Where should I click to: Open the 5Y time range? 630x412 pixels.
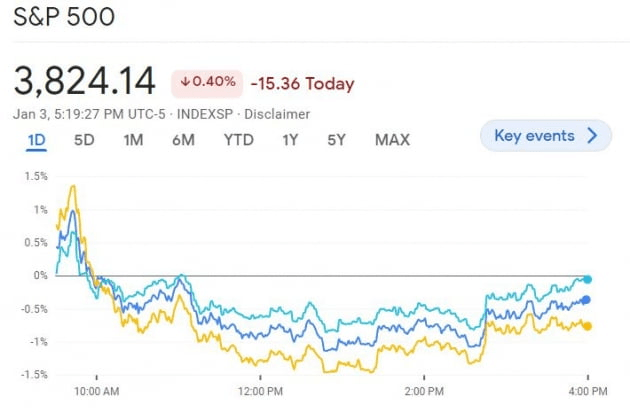(x=336, y=140)
